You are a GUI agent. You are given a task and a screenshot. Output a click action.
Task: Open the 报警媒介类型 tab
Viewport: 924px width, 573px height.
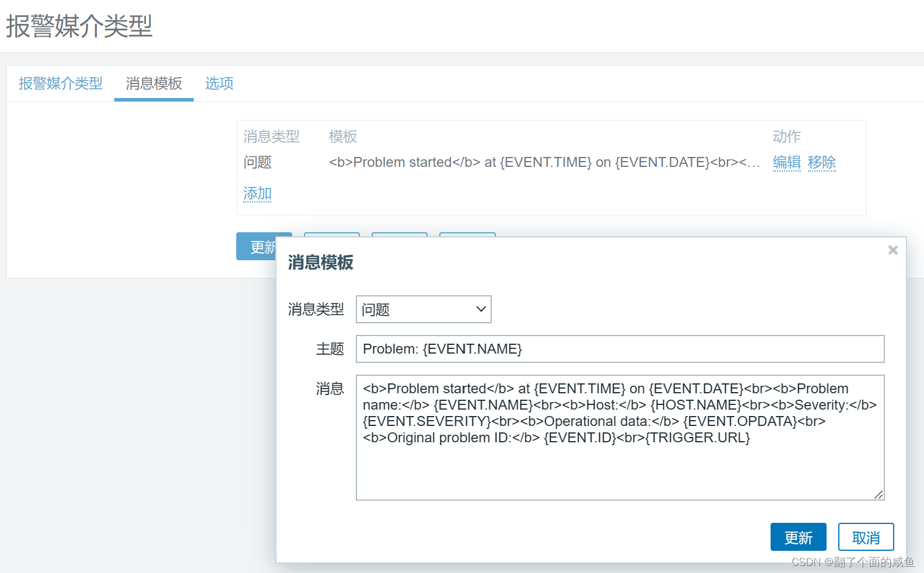[x=61, y=83]
